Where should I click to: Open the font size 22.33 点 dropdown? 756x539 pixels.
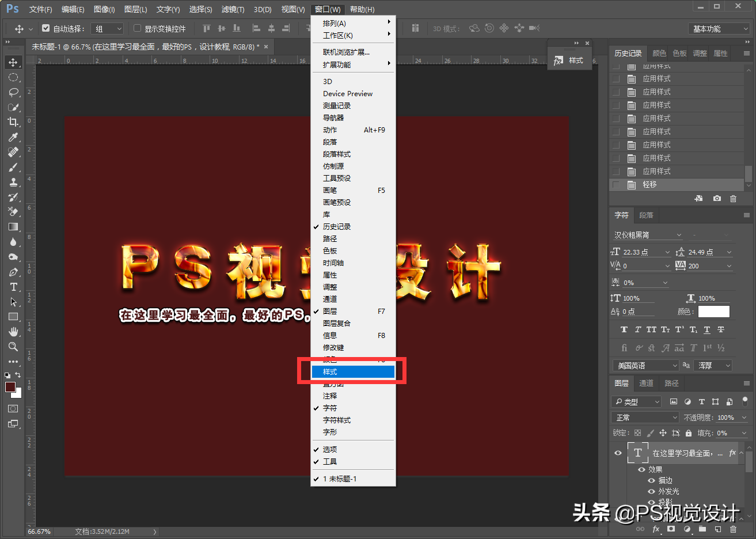click(667, 252)
